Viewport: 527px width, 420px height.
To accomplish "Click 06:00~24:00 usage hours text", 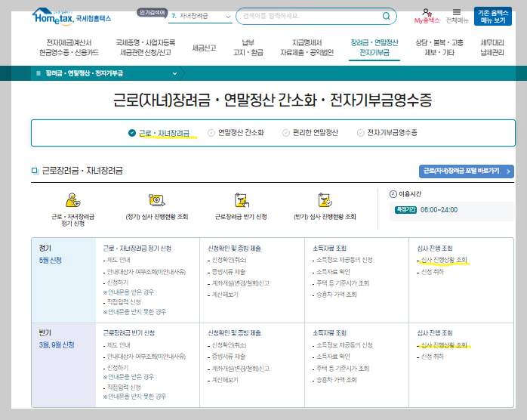I will [x=439, y=210].
